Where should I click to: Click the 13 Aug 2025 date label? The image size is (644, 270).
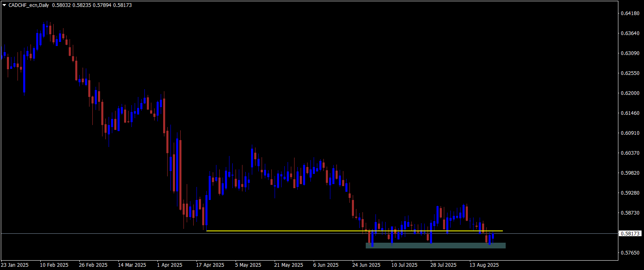pyautogui.click(x=484, y=265)
